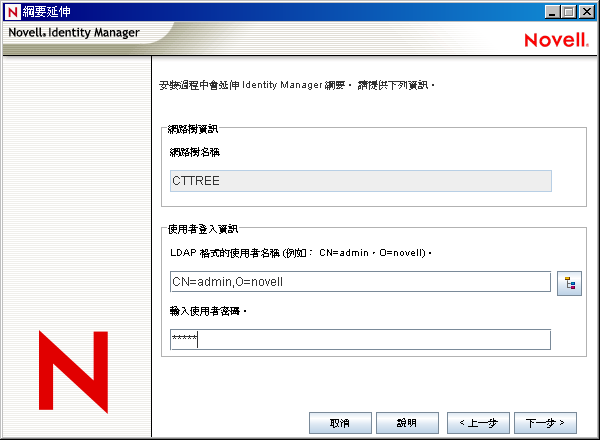Click the red Novell logo text
Viewport: 600px width, 440px height.
point(556,40)
